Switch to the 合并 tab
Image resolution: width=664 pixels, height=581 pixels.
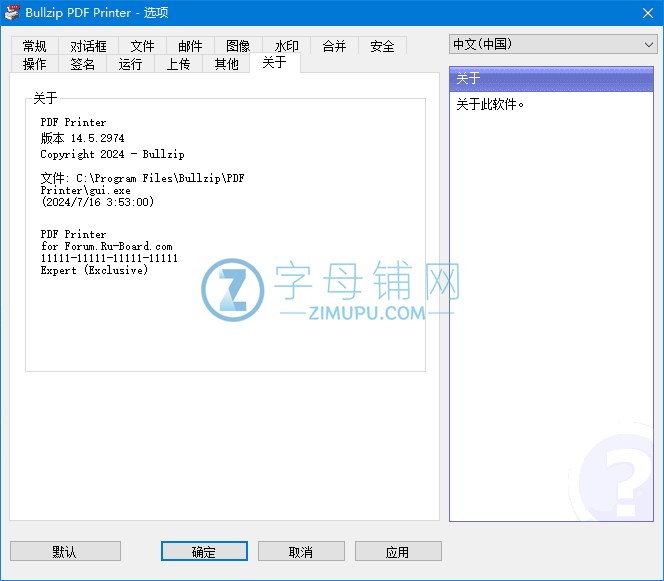pos(334,46)
